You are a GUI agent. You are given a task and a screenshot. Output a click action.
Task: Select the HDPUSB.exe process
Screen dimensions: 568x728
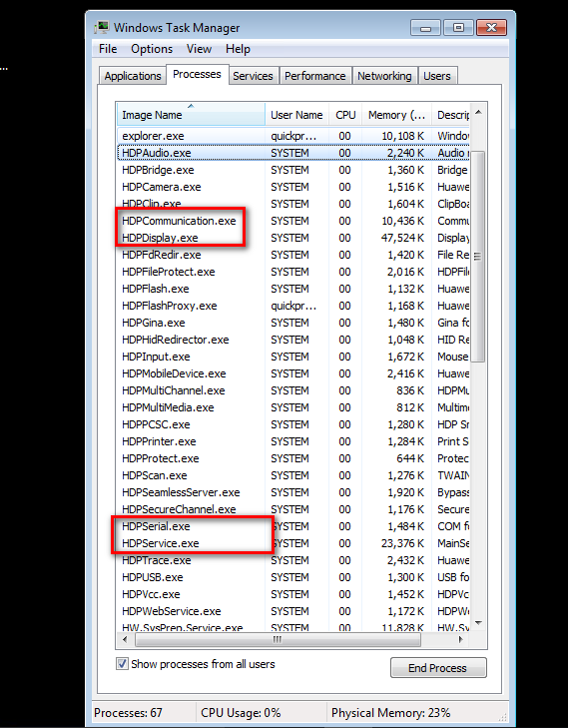tap(293, 577)
